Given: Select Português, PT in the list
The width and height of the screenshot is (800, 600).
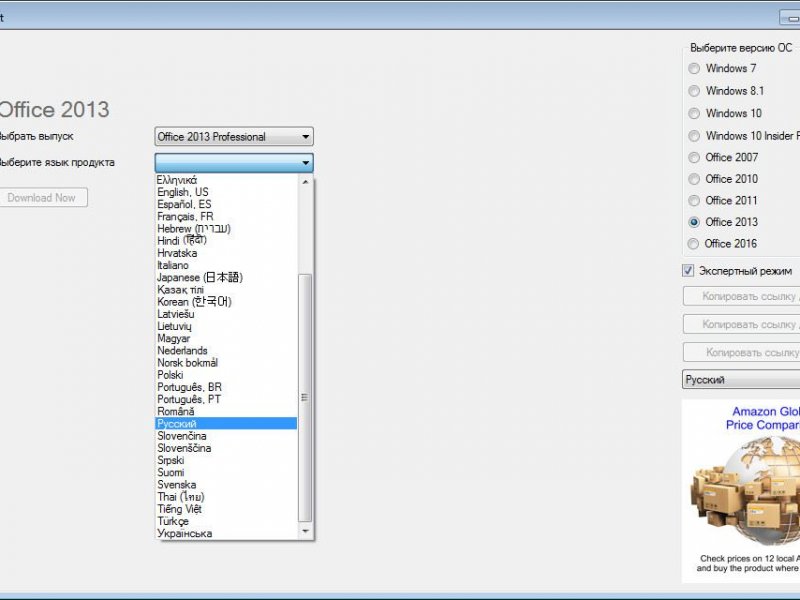Looking at the screenshot, I should 226,399.
